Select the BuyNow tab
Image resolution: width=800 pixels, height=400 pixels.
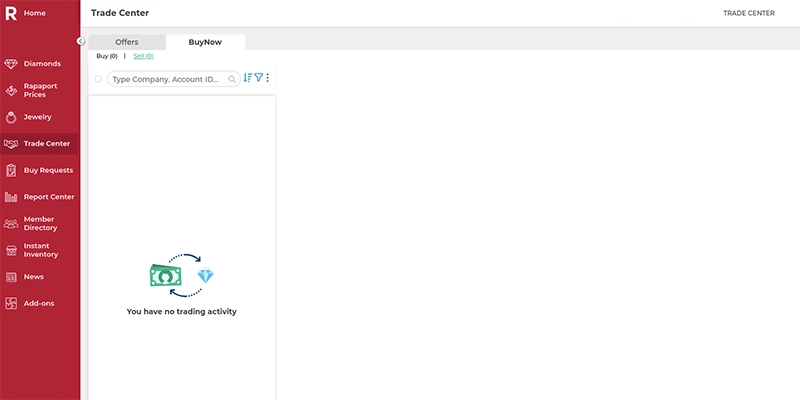205,42
